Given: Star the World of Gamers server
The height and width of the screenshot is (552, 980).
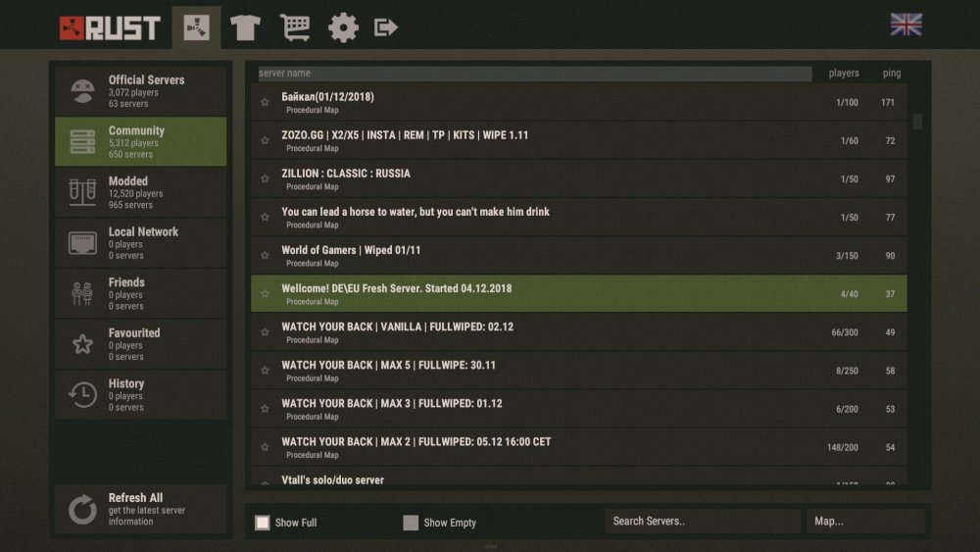Looking at the screenshot, I should (265, 256).
